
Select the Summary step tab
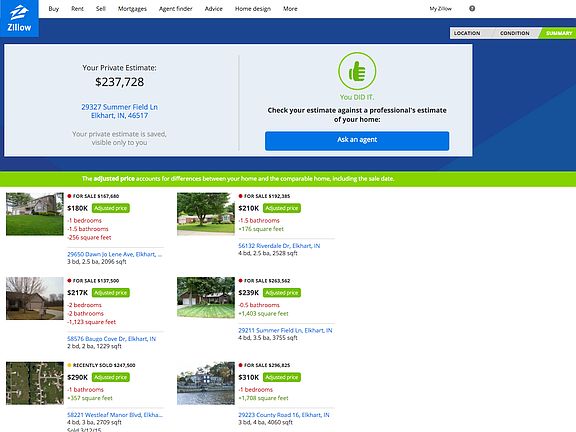tap(558, 33)
